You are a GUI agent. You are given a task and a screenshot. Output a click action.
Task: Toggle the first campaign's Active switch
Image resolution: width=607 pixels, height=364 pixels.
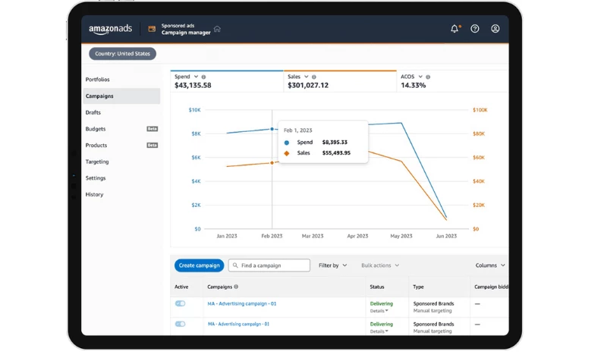(180, 303)
